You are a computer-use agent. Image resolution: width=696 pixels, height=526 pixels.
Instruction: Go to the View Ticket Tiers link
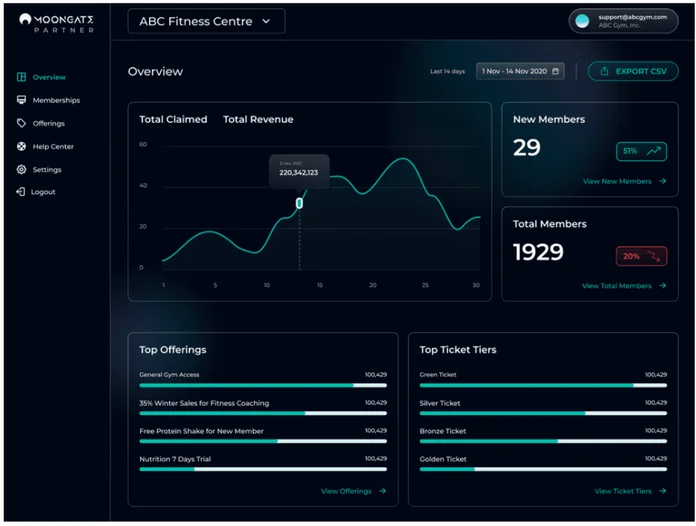[x=630, y=491]
